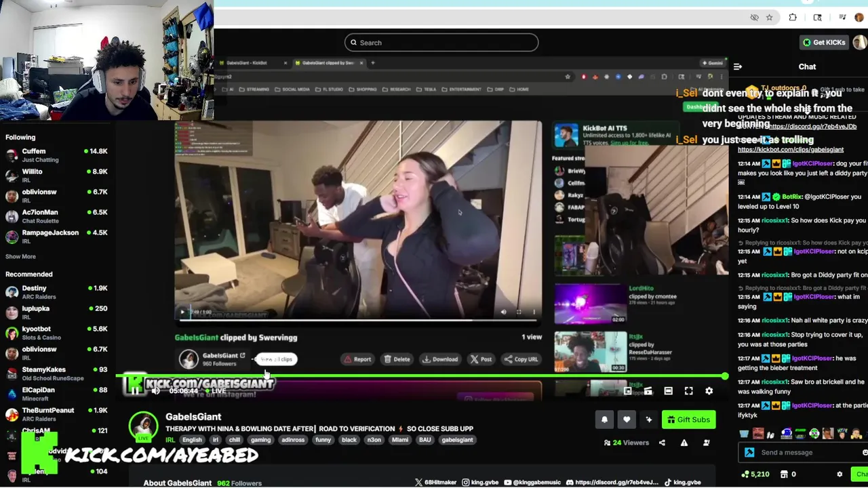The width and height of the screenshot is (868, 488).
Task: Open the Discord invite link in About
Action: (x=612, y=483)
